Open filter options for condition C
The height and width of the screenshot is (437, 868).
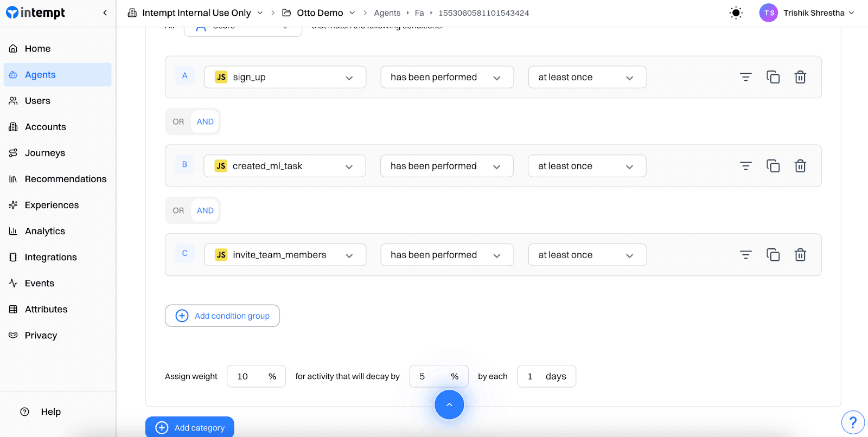click(x=745, y=255)
